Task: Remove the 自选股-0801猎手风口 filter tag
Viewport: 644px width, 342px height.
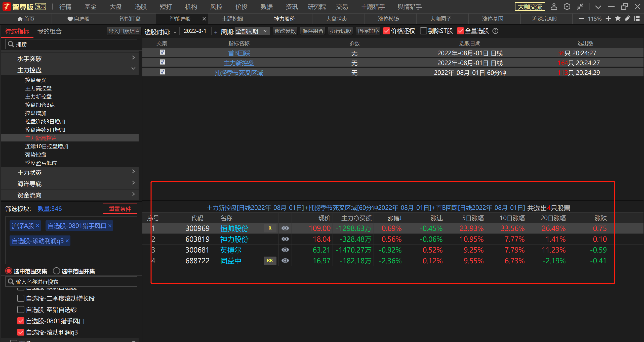Action: 110,226
